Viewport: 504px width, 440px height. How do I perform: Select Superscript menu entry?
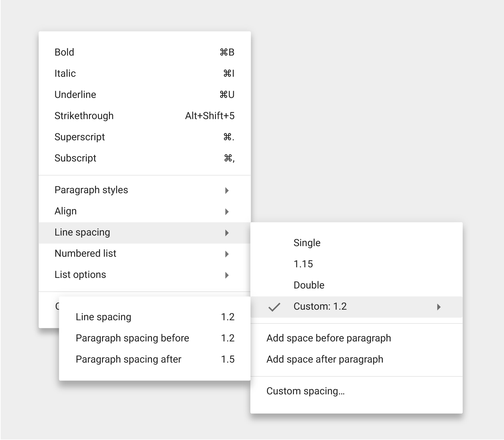coord(79,137)
